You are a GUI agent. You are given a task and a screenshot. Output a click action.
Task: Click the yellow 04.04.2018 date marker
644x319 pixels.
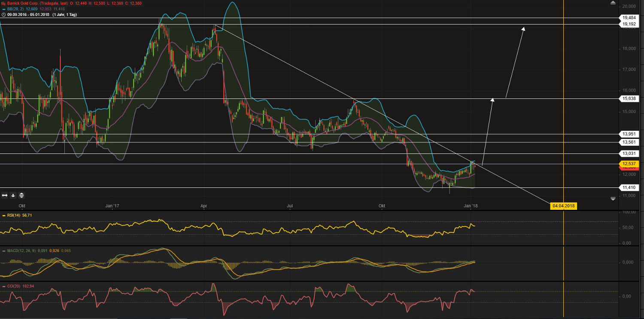pyautogui.click(x=564, y=206)
